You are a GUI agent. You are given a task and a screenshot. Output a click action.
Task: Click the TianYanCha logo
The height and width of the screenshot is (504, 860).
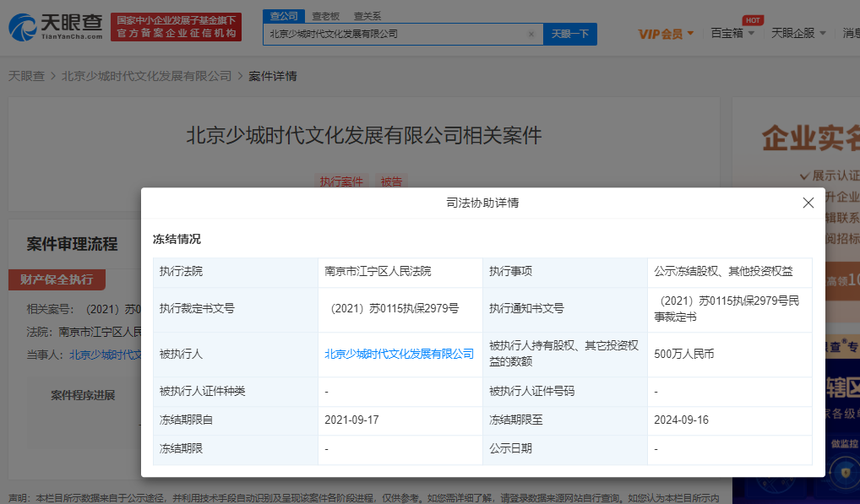click(x=56, y=27)
